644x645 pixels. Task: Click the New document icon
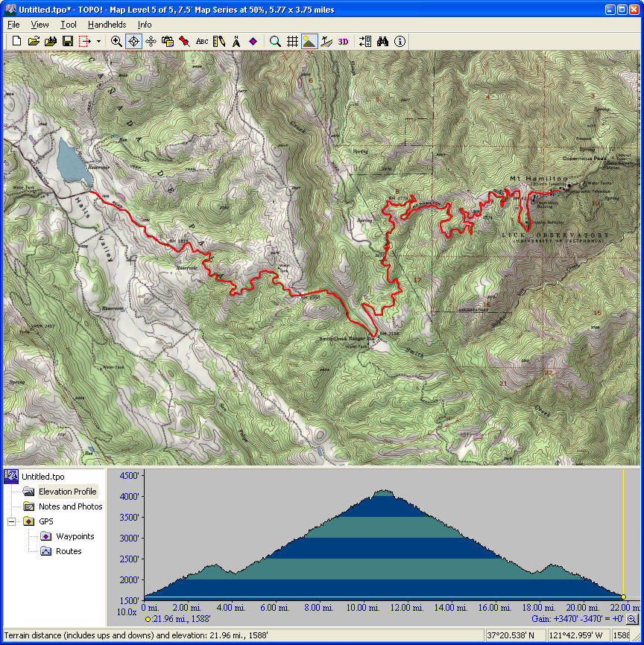[16, 42]
